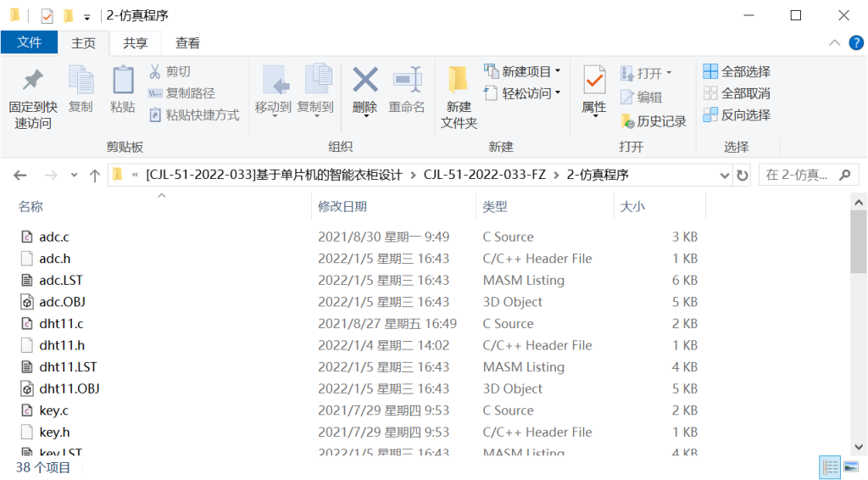
Task: Select the file dht11.LST
Action: pyautogui.click(x=68, y=367)
